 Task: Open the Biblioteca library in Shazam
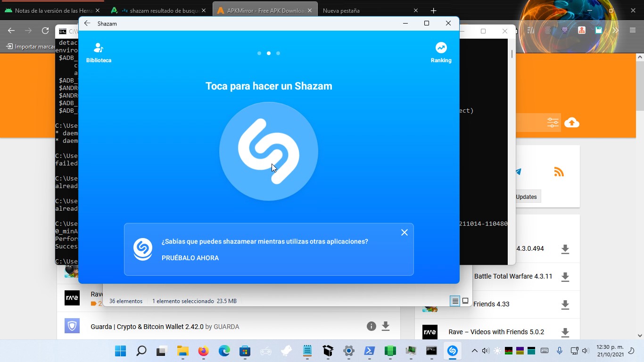tap(99, 53)
